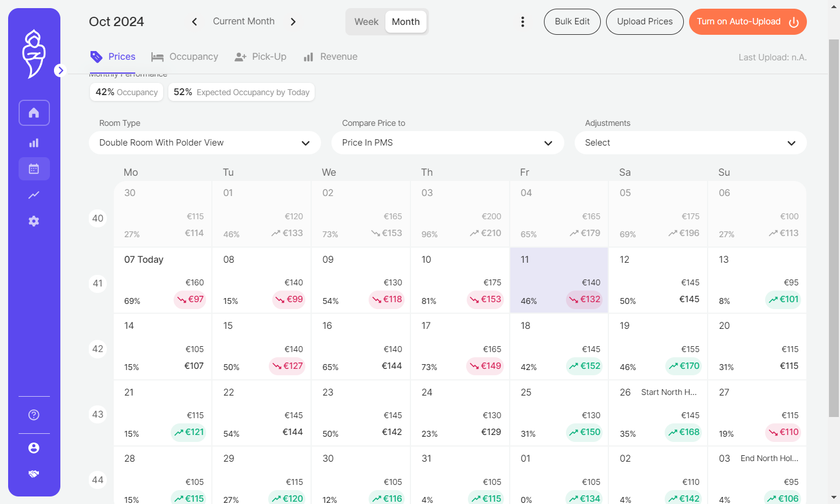Select the day 26 Start North H... event

click(669, 392)
